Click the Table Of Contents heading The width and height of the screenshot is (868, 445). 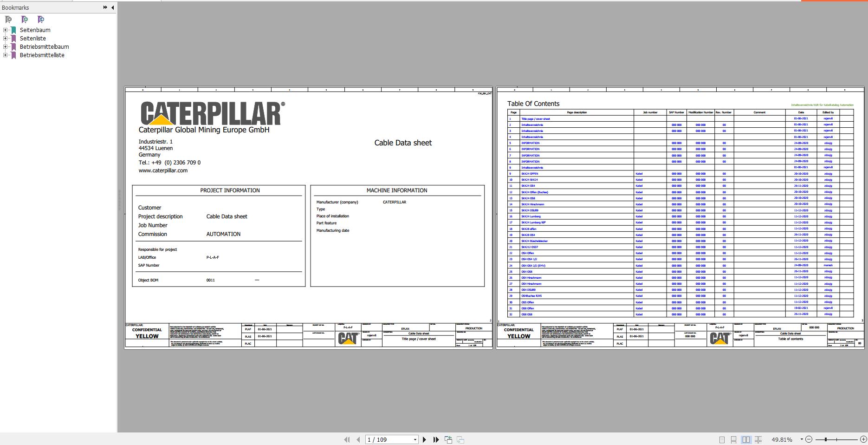pos(533,104)
